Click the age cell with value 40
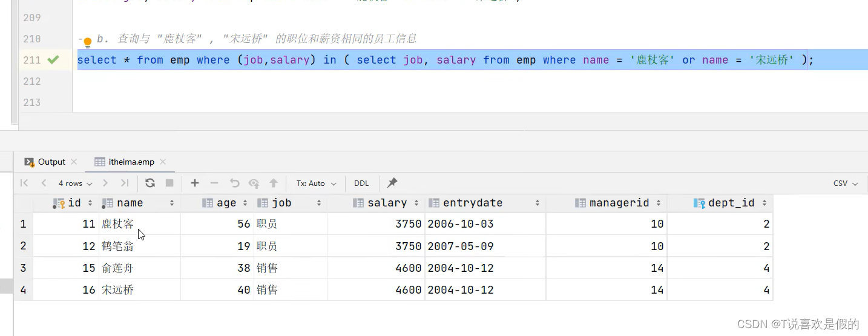 pyautogui.click(x=217, y=290)
